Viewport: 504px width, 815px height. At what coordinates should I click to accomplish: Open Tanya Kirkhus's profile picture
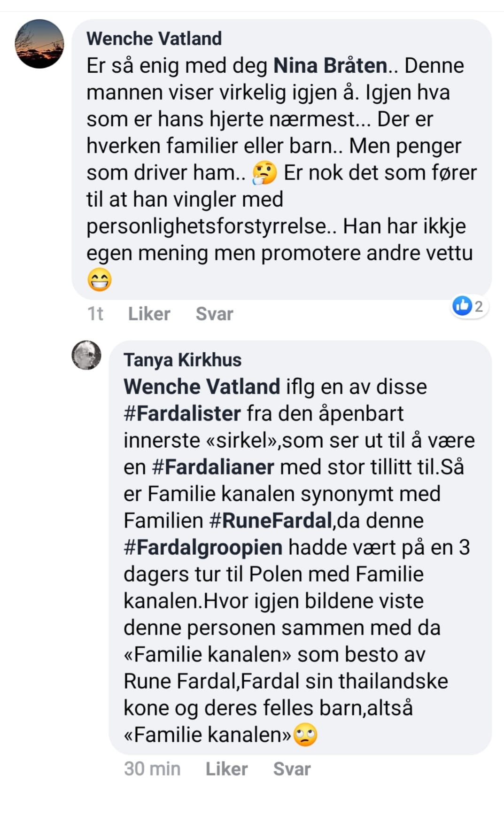[x=86, y=355]
